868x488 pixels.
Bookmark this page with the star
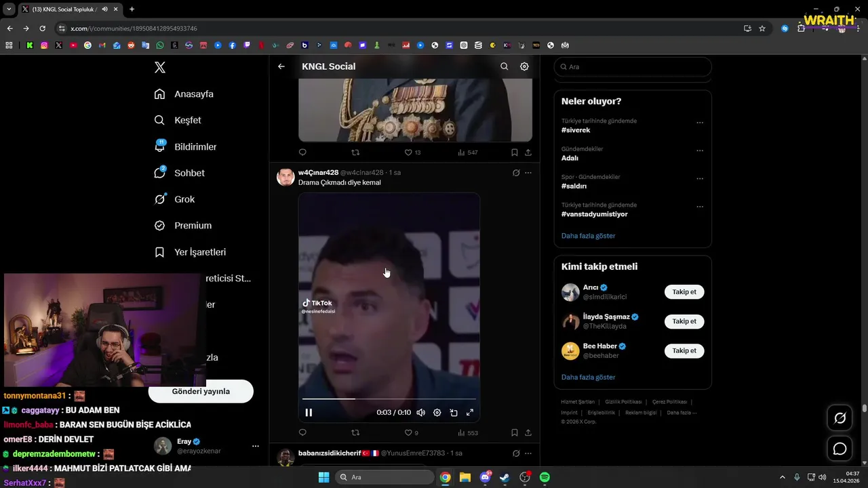[x=762, y=28]
